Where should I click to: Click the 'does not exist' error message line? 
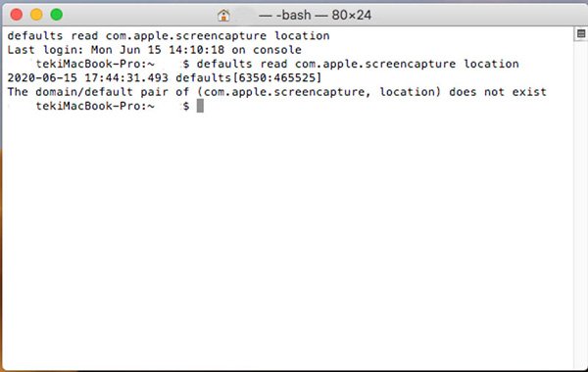coord(276,92)
